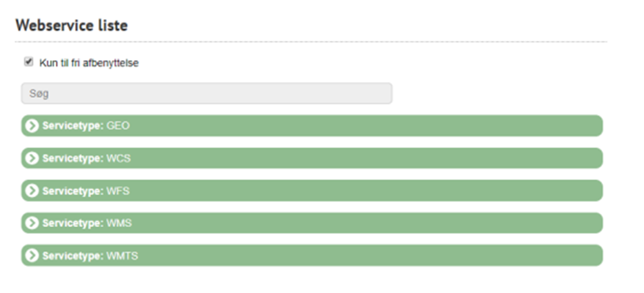Image resolution: width=644 pixels, height=293 pixels.
Task: Click the 'GEO' type name text
Action: click(x=118, y=125)
